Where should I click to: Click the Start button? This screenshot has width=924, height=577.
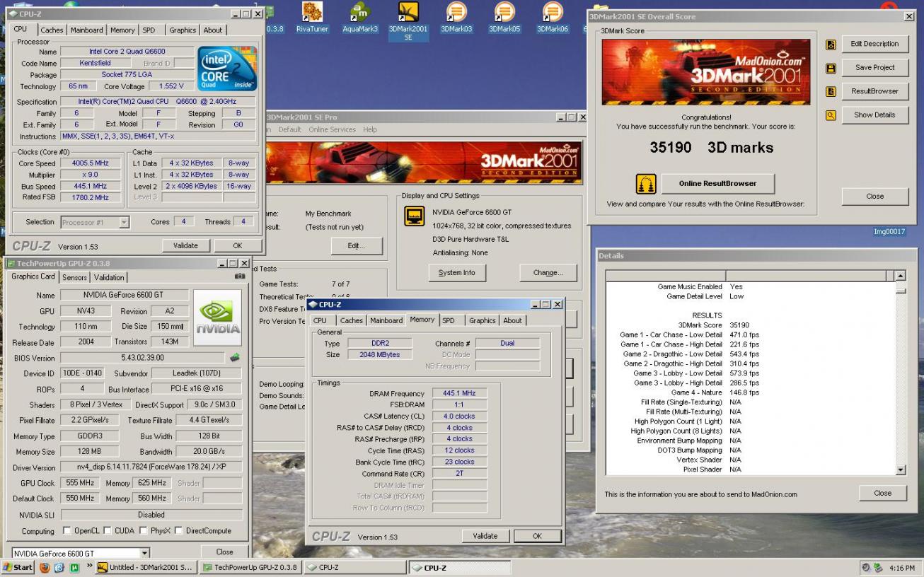(18, 568)
